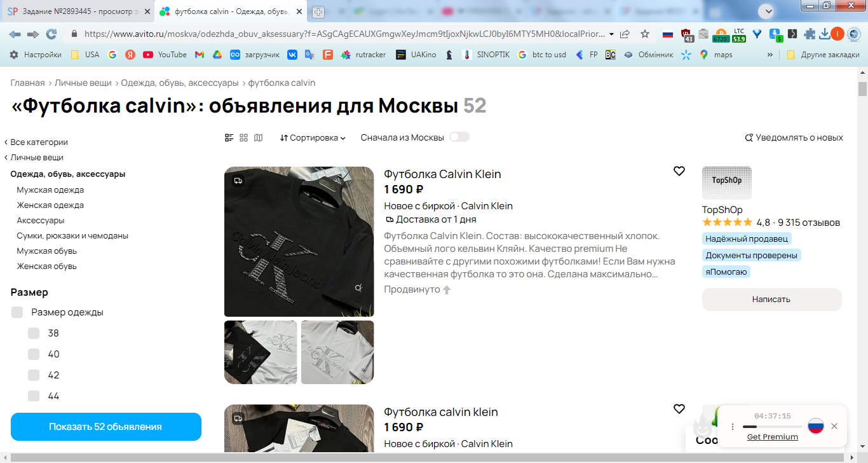Image resolution: width=868 pixels, height=463 pixels.
Task: Open site info padlock in address bar
Action: 74,34
